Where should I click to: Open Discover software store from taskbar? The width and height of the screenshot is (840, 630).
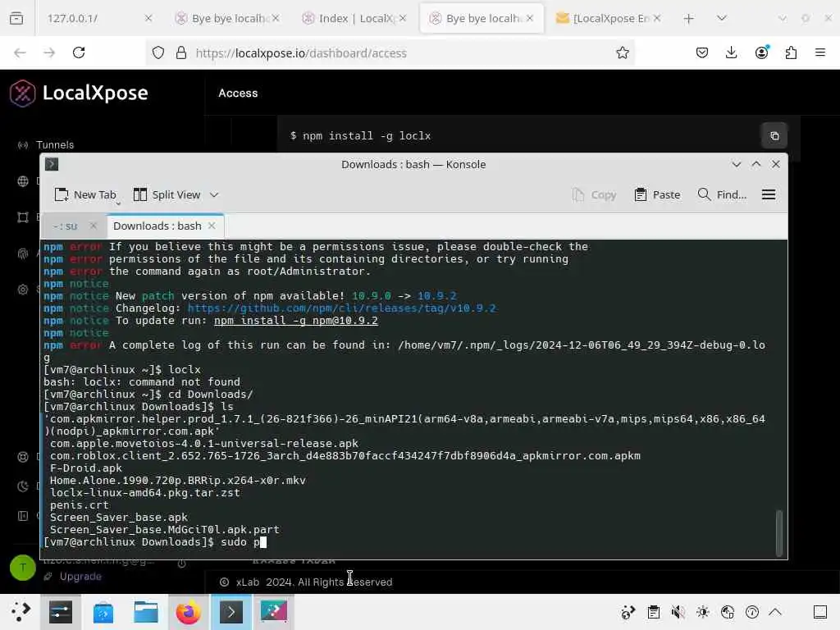click(x=103, y=612)
